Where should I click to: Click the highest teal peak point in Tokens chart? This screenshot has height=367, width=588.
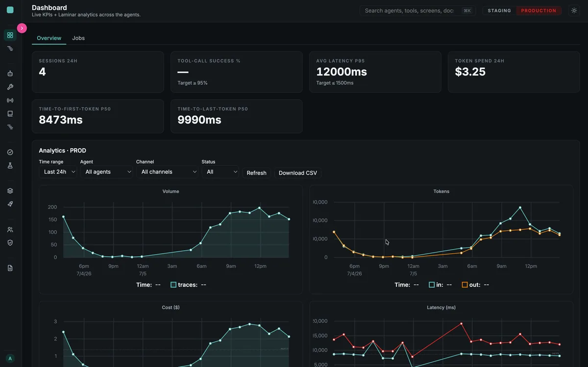click(x=520, y=208)
